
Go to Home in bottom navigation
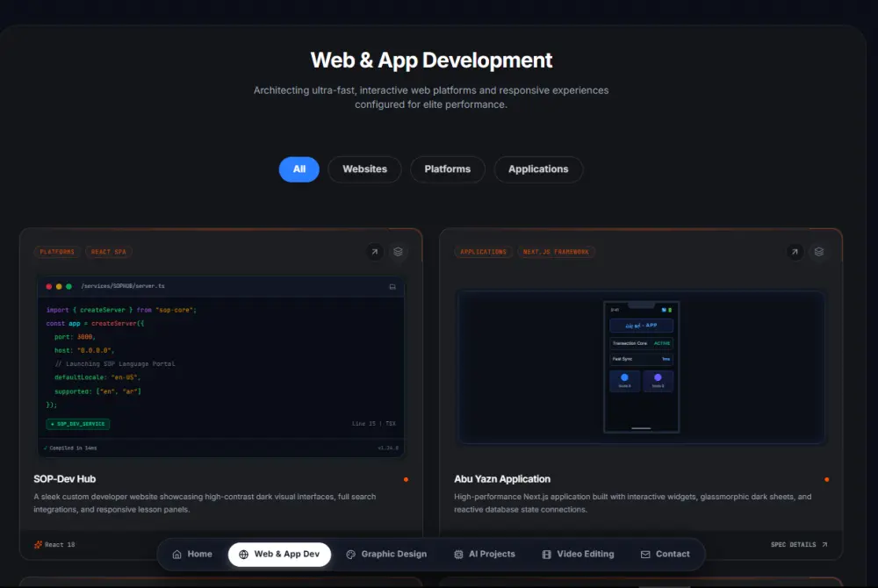(x=192, y=554)
